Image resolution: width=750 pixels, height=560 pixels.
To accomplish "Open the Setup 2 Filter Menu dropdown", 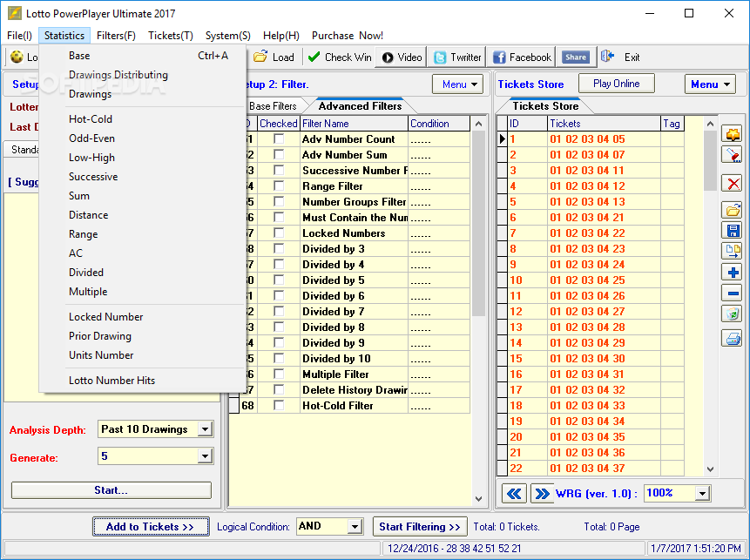I will click(x=457, y=84).
